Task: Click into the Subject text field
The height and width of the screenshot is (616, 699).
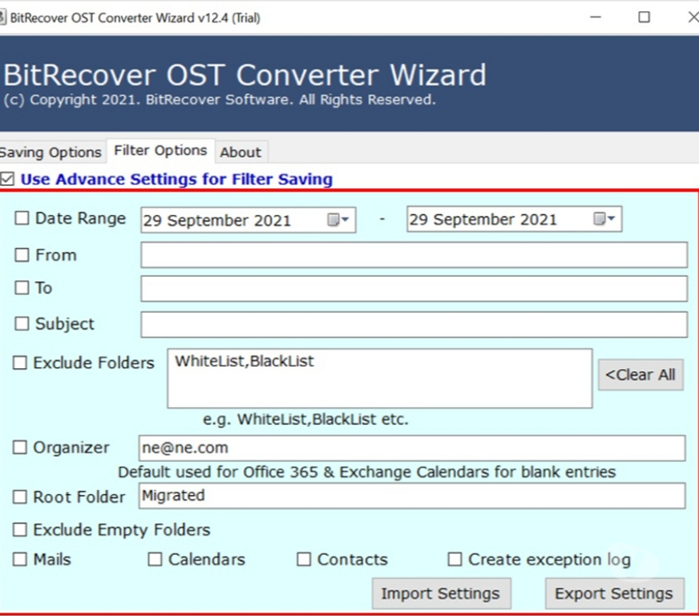Action: pos(414,325)
